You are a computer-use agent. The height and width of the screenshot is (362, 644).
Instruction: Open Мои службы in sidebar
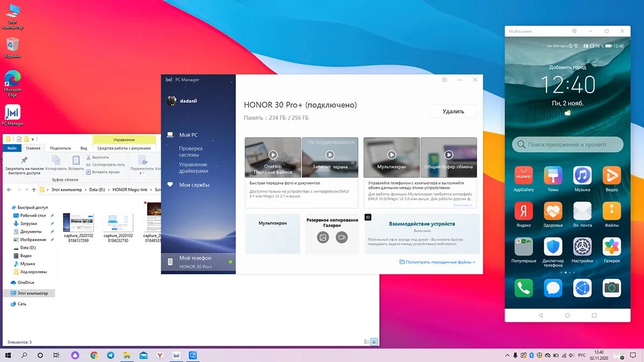pos(194,184)
